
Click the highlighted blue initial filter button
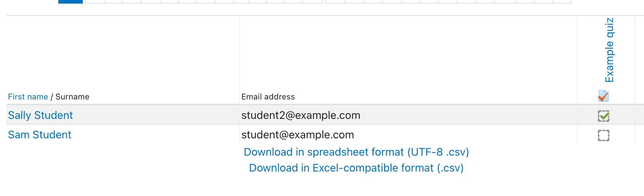(71, 1)
